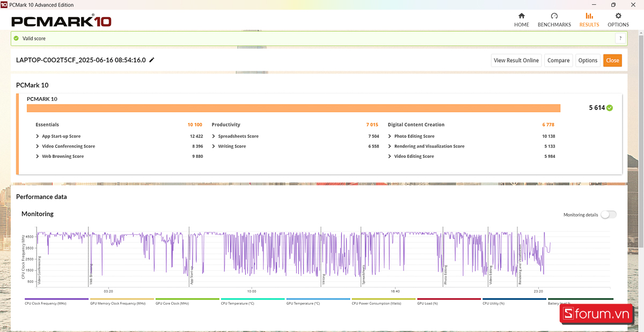Select GPU Temperature legend entry
The width and height of the screenshot is (644, 332).
click(x=318, y=301)
